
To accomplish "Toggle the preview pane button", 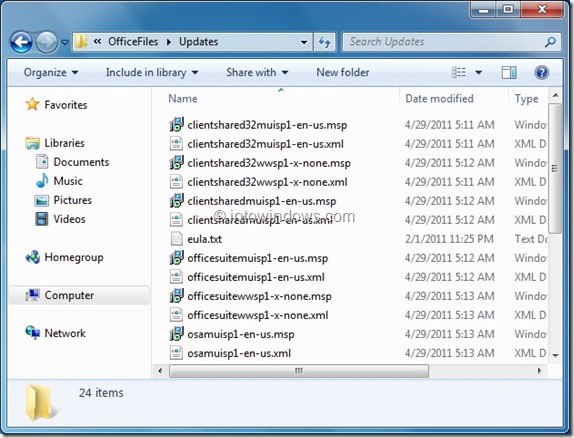I will coord(509,73).
